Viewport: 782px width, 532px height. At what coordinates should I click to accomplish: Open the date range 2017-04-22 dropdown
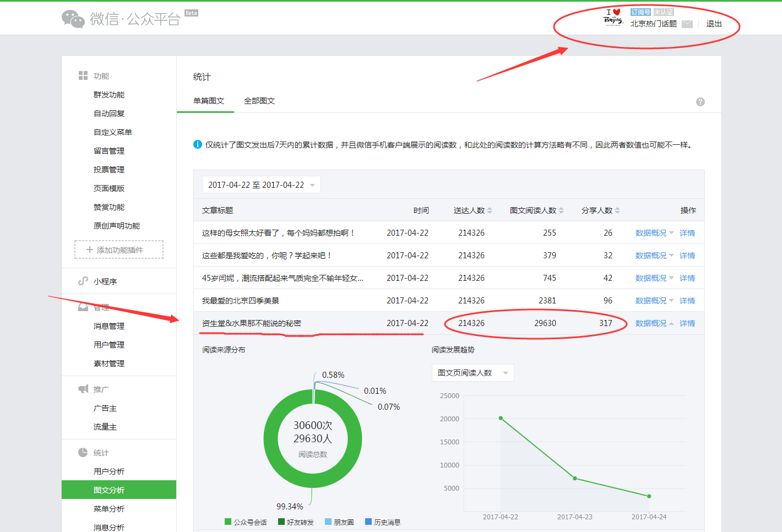click(x=262, y=185)
